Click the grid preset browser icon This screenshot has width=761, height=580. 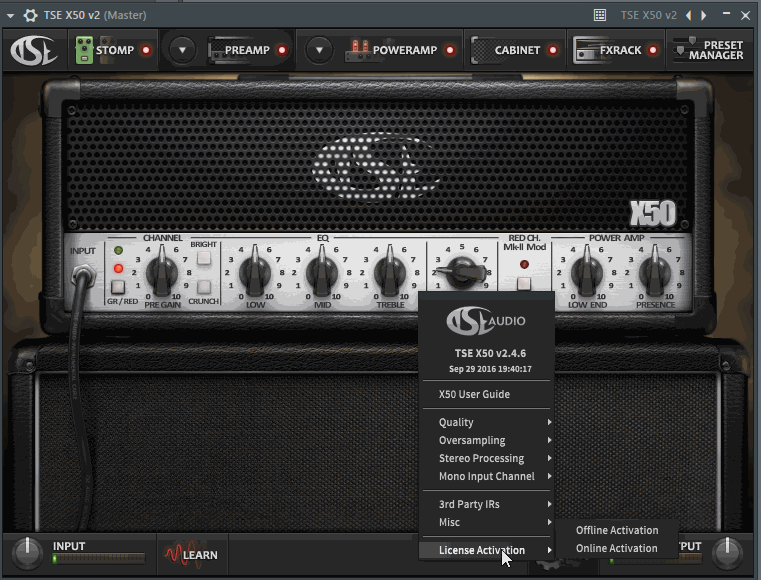[x=600, y=15]
